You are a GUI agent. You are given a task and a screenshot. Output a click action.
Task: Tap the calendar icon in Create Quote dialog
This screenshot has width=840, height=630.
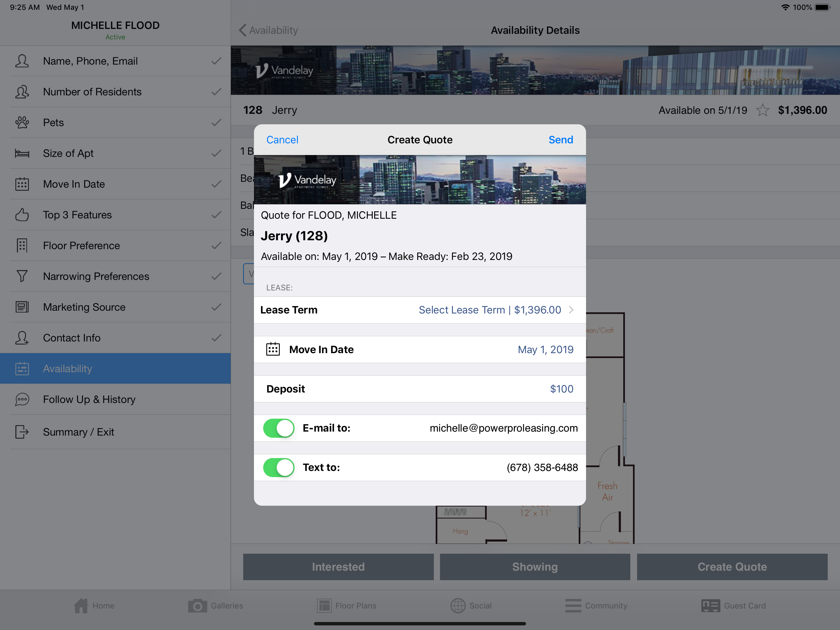[x=273, y=349]
